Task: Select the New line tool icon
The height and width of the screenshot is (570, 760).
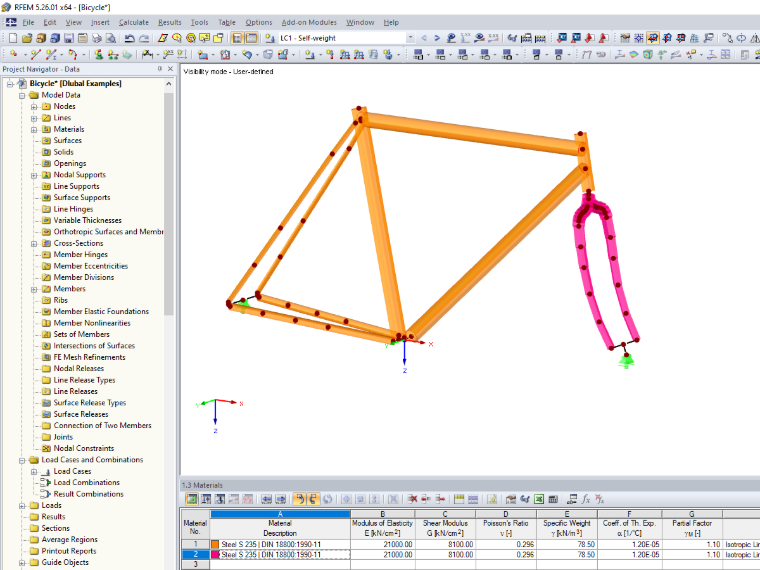Action: click(x=35, y=54)
